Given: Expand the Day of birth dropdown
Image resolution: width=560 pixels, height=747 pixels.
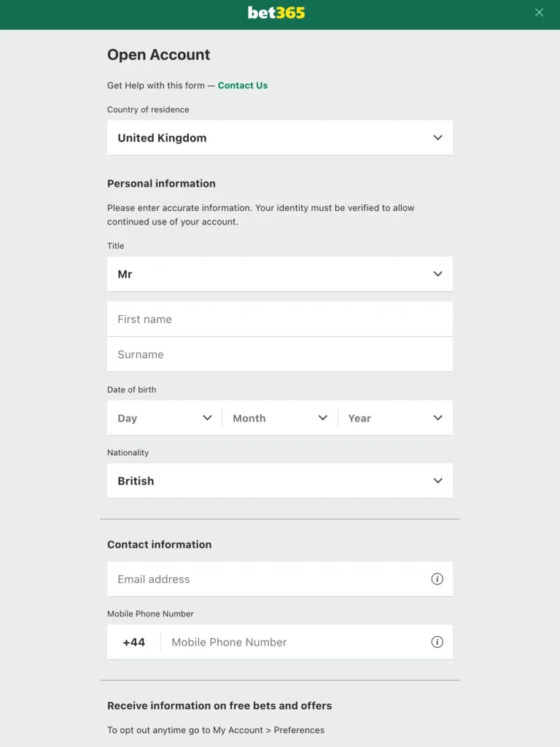Looking at the screenshot, I should [165, 418].
